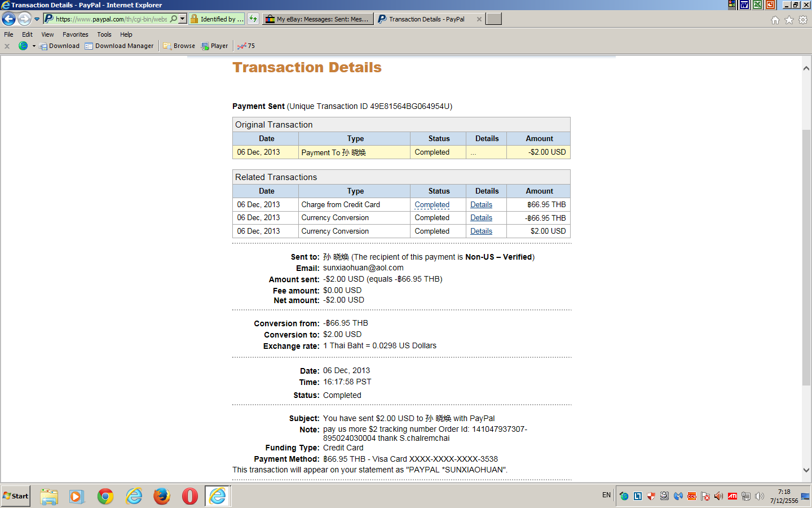Open the Windows Start menu

point(16,496)
